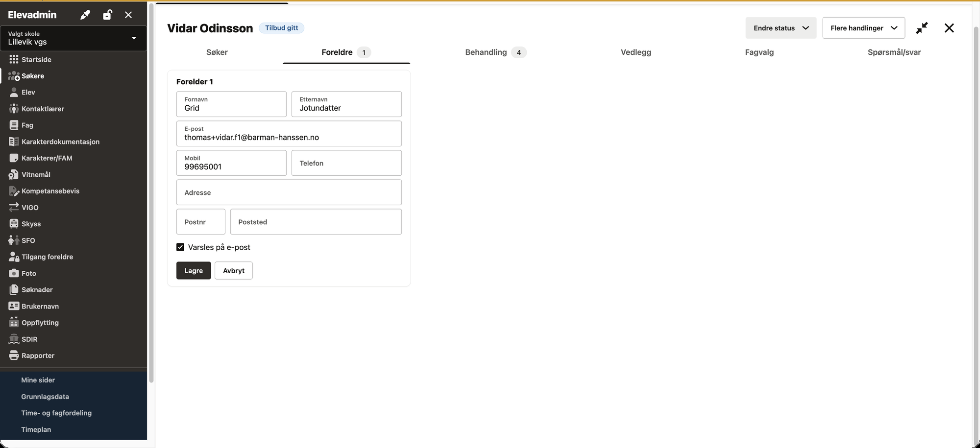The width and height of the screenshot is (980, 448).
Task: Cancel editing with the Avbryt button
Action: (234, 271)
